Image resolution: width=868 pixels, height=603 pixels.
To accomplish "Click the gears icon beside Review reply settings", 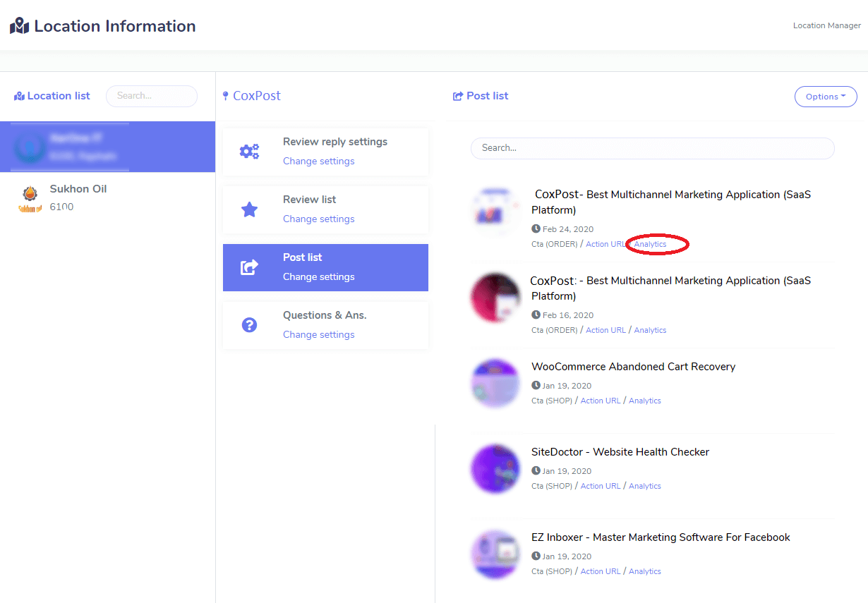I will [249, 152].
